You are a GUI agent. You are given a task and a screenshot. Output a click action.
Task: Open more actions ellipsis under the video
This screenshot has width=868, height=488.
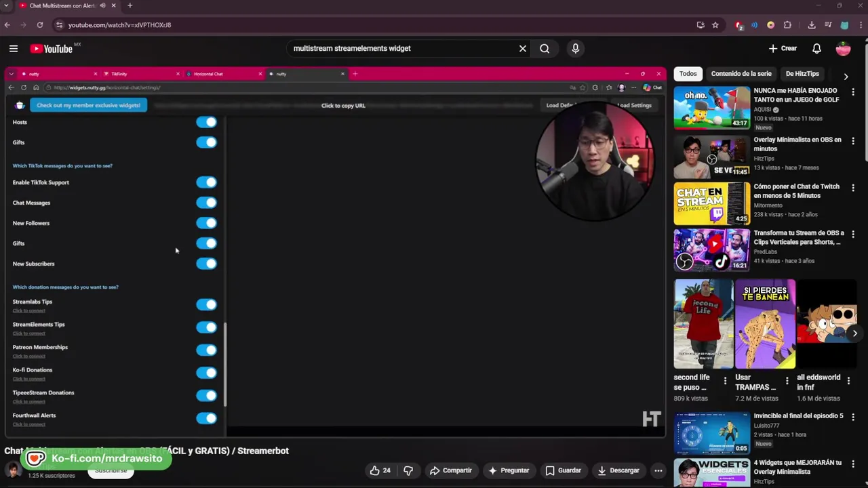(x=658, y=470)
